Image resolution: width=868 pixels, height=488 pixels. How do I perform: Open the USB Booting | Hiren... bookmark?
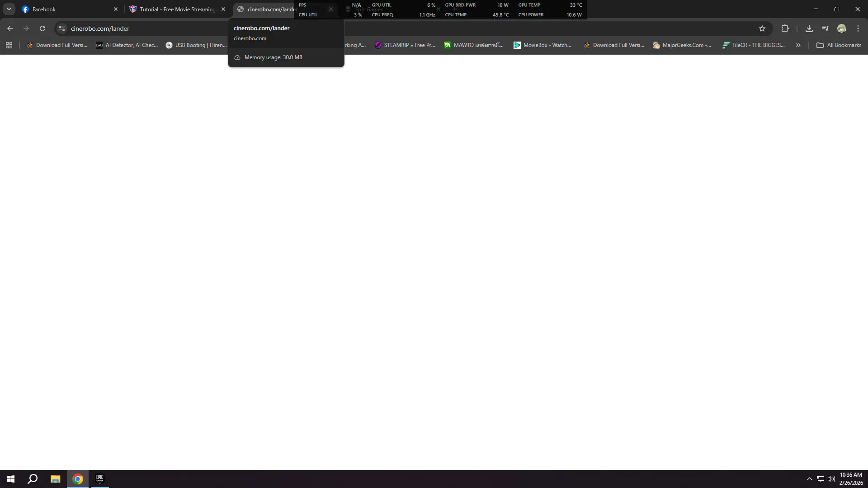[x=196, y=45]
